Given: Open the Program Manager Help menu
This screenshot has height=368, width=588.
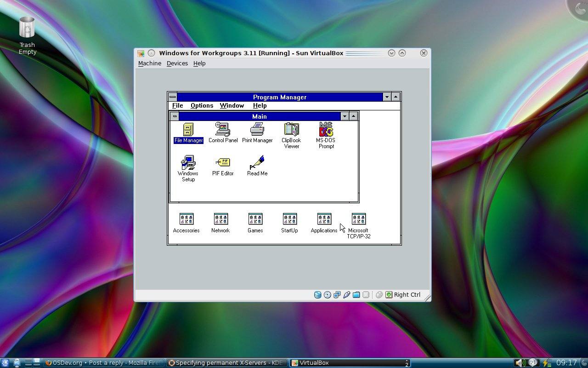Looking at the screenshot, I should pos(260,105).
